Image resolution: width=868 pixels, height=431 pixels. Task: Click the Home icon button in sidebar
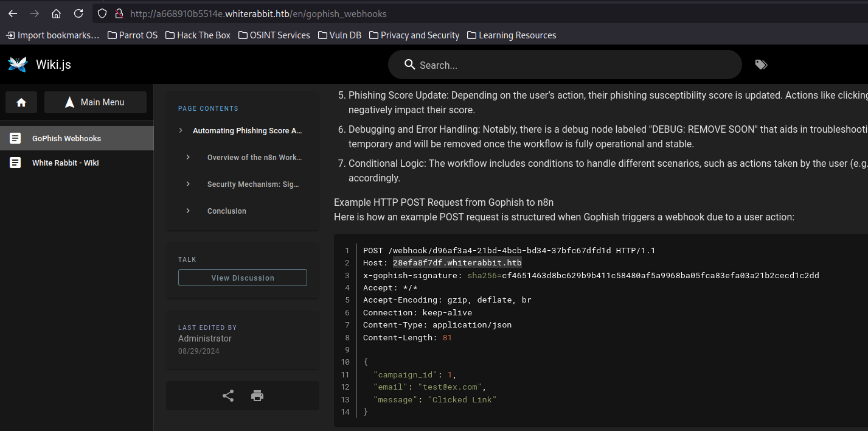pos(21,102)
